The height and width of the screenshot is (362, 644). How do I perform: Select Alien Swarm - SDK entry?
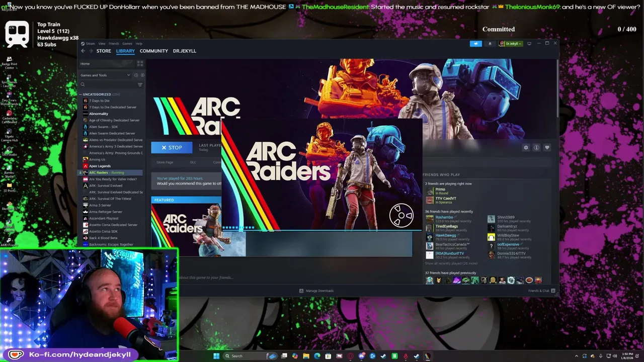click(x=103, y=127)
